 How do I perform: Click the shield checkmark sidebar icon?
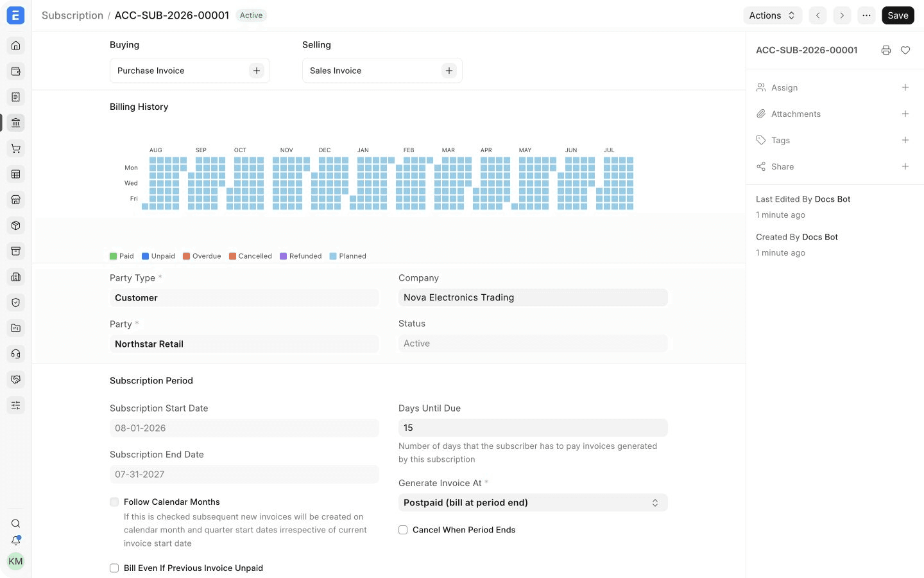16,302
